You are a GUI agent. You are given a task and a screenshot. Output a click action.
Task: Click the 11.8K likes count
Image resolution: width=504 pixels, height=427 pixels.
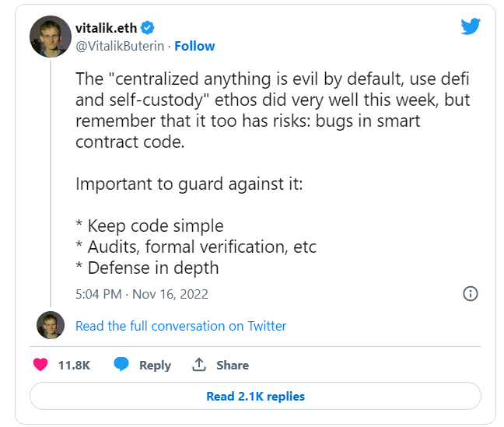click(75, 365)
